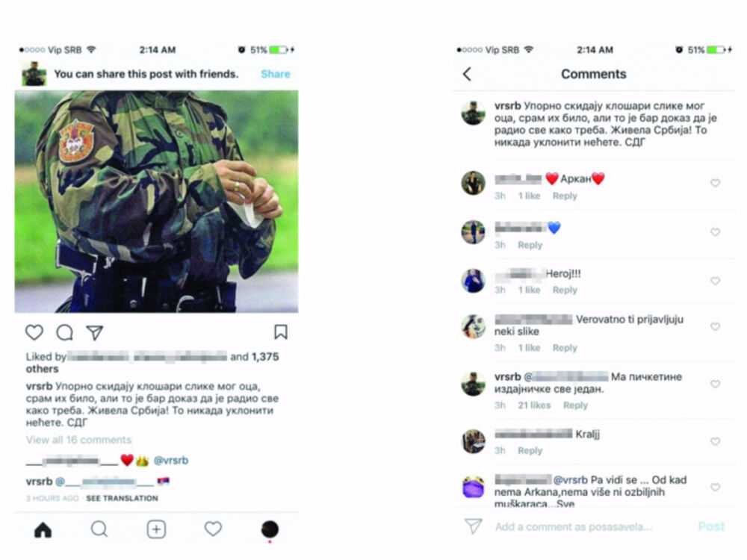Tap the new post plus icon
The image size is (747, 560).
pos(156,529)
